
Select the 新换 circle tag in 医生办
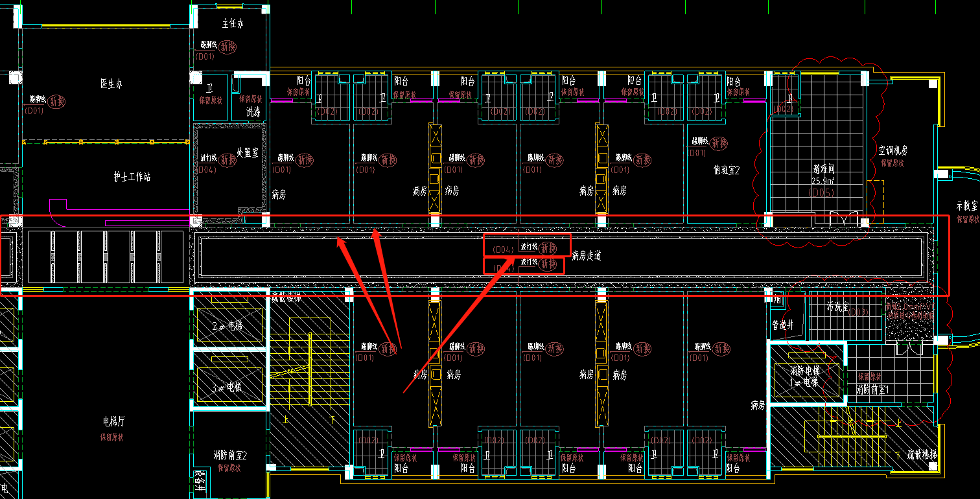coord(57,102)
